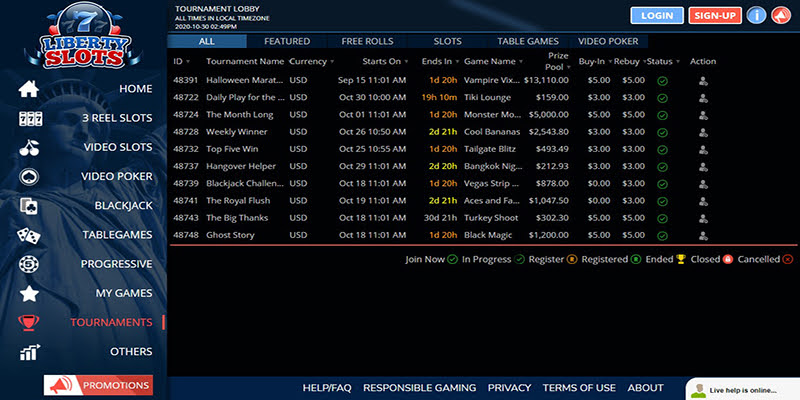This screenshot has width=800, height=400.
Task: Click the Tournaments trophy icon
Action: point(29,322)
